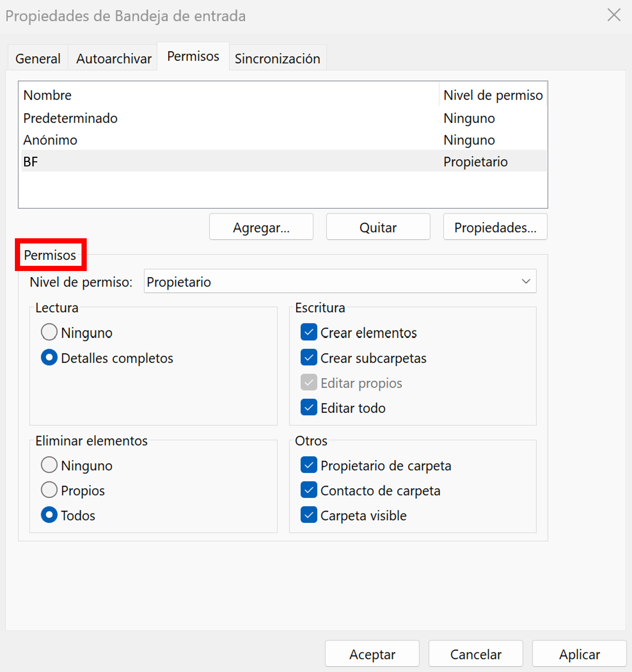The image size is (632, 672).
Task: Open user Propiedades... button
Action: [x=495, y=227]
